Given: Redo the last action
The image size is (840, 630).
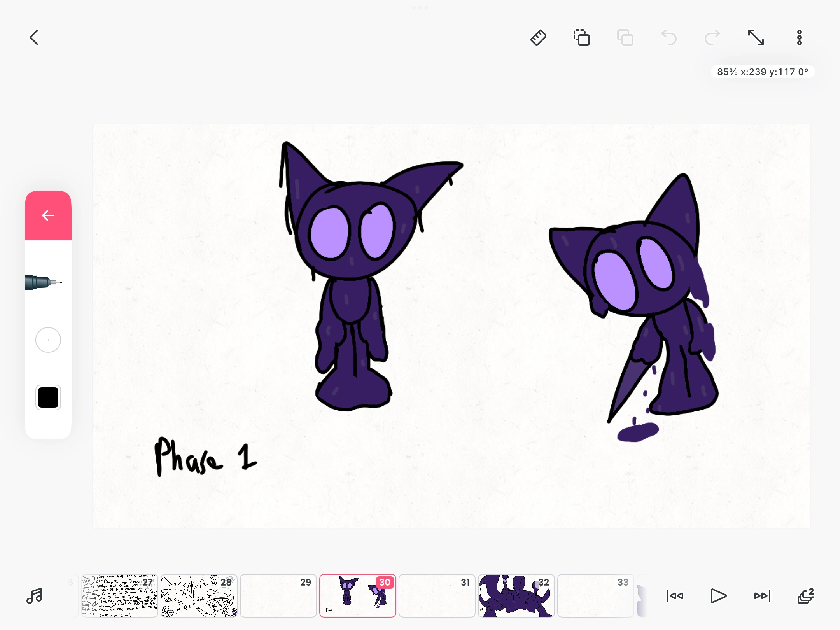Looking at the screenshot, I should [712, 38].
